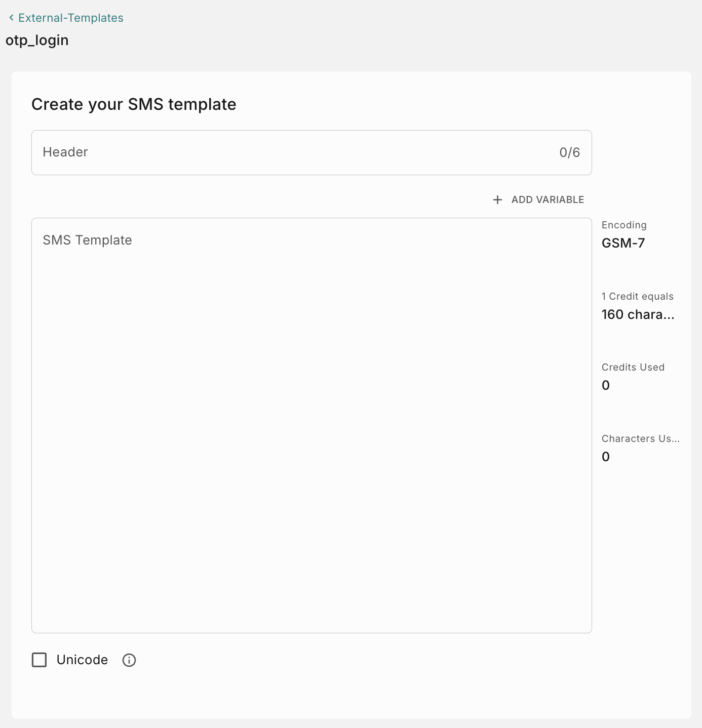Image resolution: width=702 pixels, height=728 pixels.
Task: Open the Unicode hint by clicking its circled-i icon
Action: [x=129, y=660]
